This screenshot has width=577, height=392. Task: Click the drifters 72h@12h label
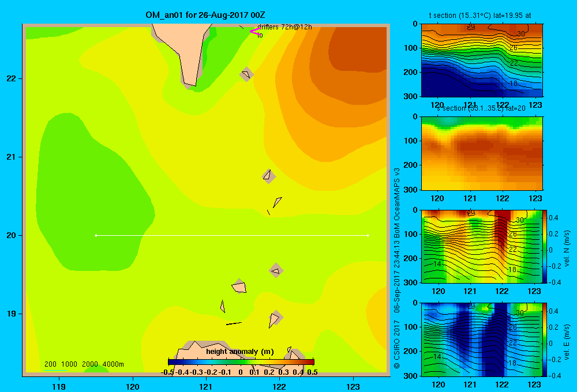[284, 27]
